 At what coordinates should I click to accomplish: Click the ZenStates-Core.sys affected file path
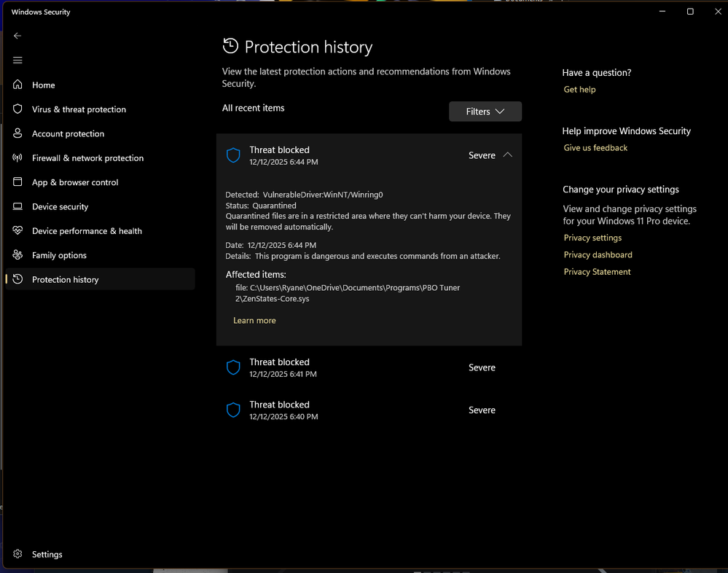tap(348, 293)
